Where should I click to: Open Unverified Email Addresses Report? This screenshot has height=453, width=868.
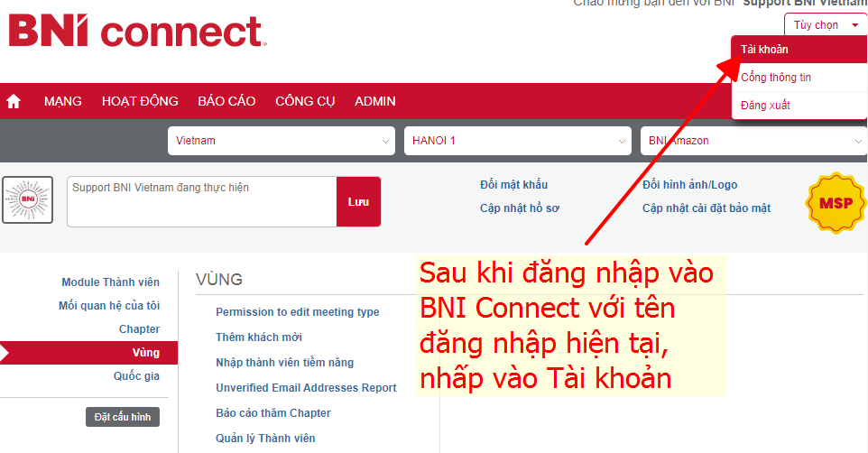(306, 388)
